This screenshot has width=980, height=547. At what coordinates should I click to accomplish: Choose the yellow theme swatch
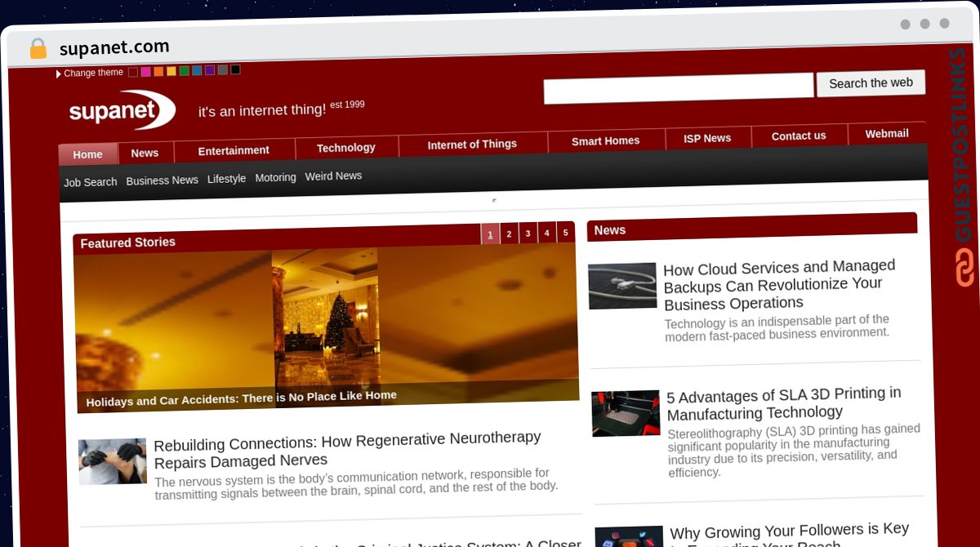(171, 71)
